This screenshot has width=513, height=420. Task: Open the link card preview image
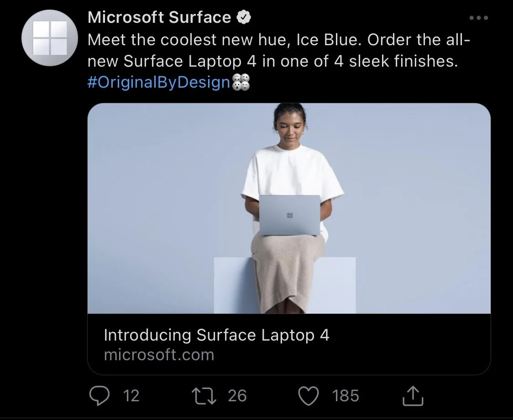289,209
